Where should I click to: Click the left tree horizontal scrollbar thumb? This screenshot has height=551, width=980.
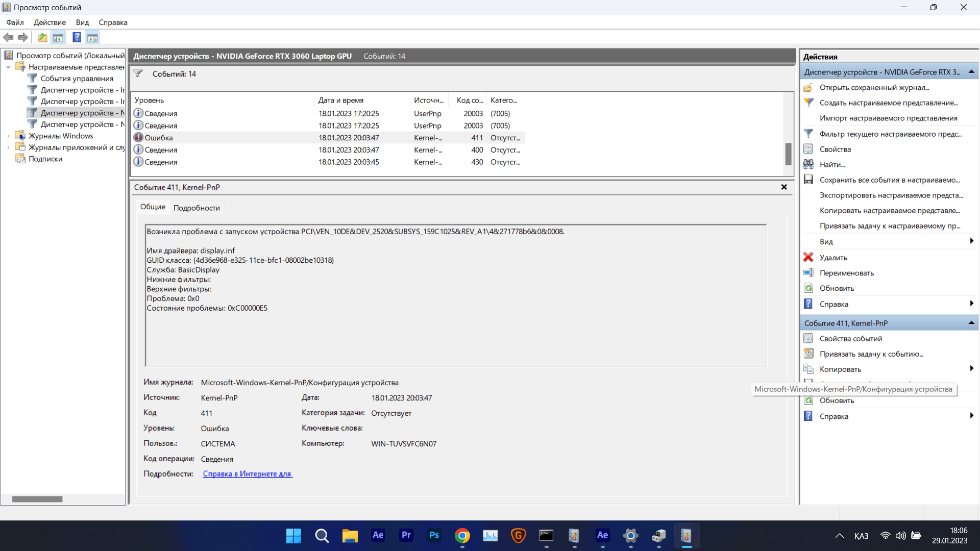pos(37,499)
